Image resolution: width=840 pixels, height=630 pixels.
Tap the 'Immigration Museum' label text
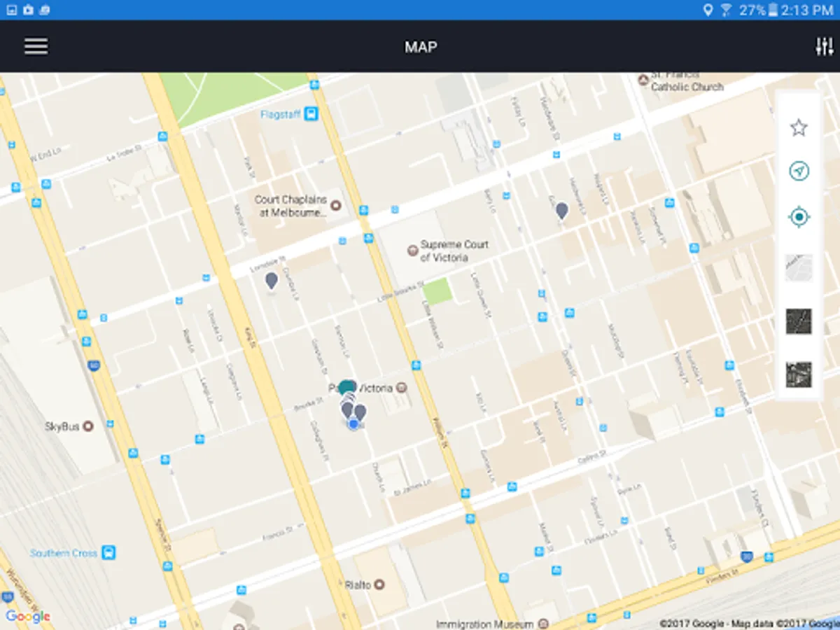486,624
